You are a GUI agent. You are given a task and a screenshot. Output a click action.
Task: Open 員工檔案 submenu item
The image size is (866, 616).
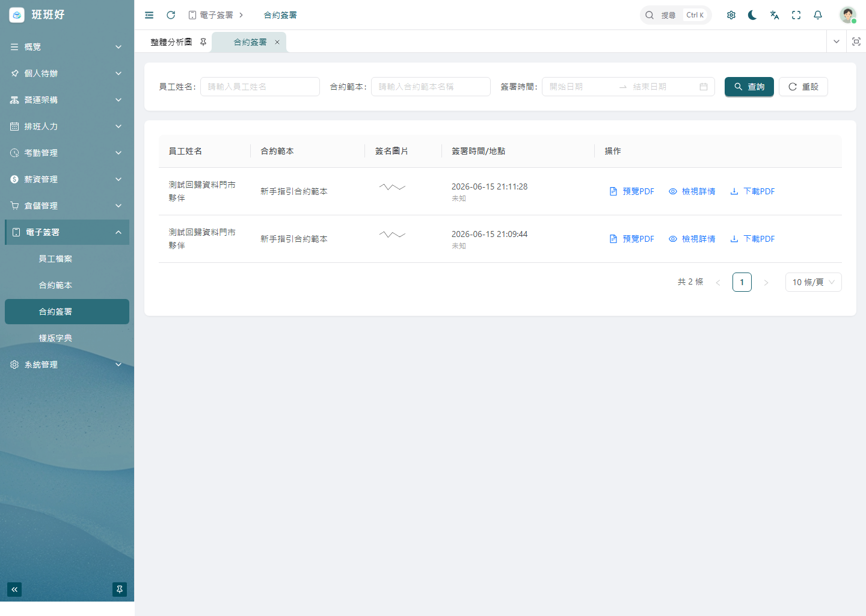click(x=67, y=259)
